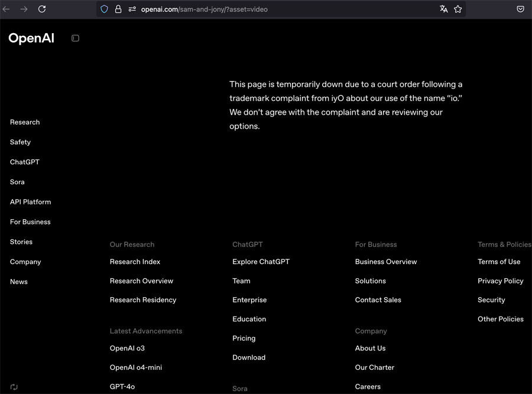Click the Company footer column heading
Viewport: 532px width, 394px height.
(371, 331)
